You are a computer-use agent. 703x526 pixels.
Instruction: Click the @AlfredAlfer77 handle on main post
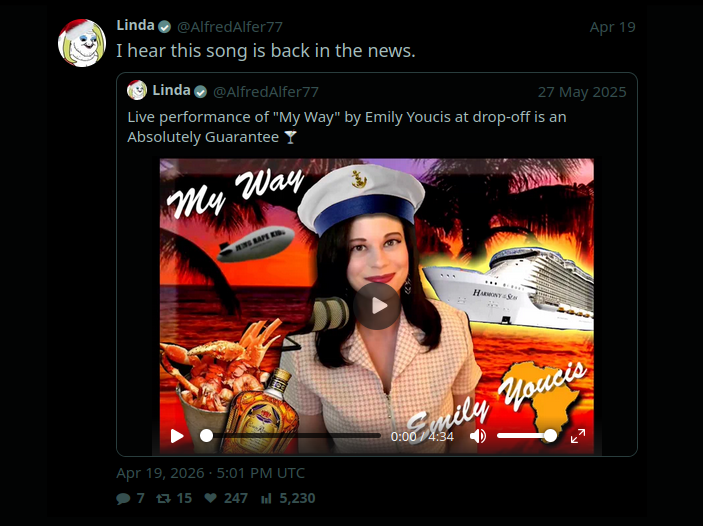coord(234,27)
